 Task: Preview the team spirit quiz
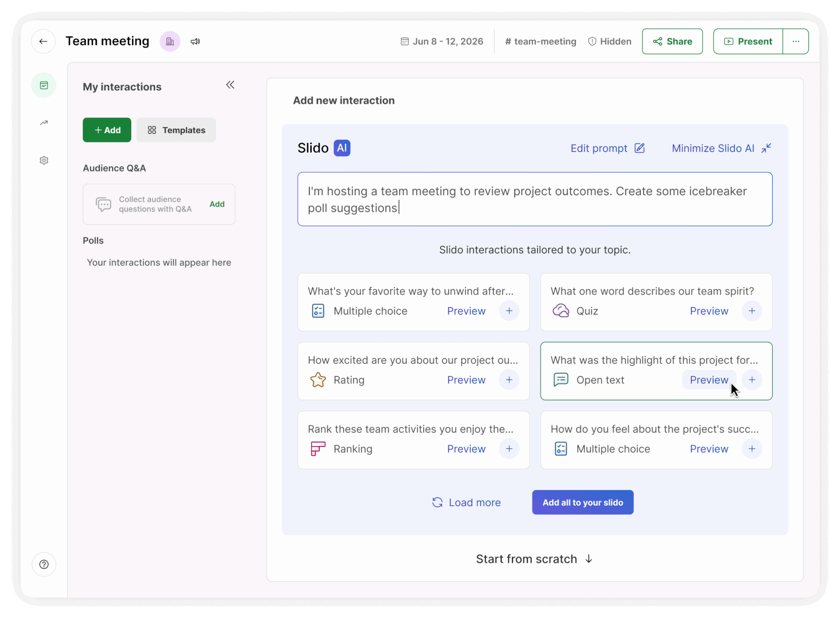click(x=709, y=311)
